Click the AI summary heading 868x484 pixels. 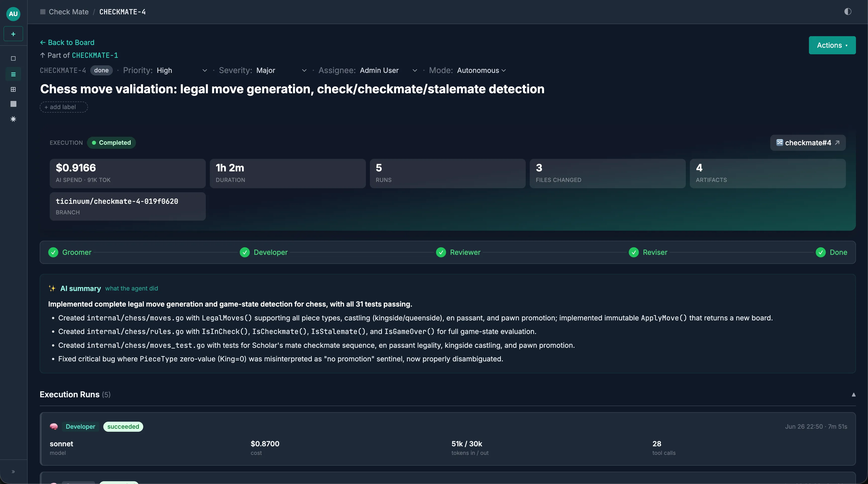(80, 288)
